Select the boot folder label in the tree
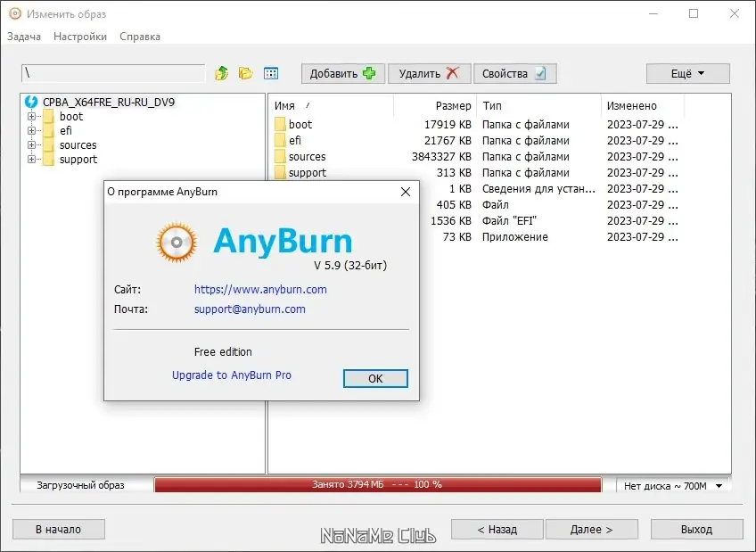The image size is (756, 552). point(71,116)
